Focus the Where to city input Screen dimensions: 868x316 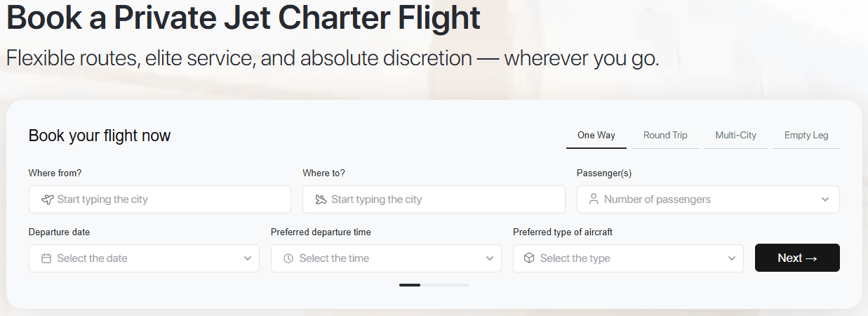[442, 199]
